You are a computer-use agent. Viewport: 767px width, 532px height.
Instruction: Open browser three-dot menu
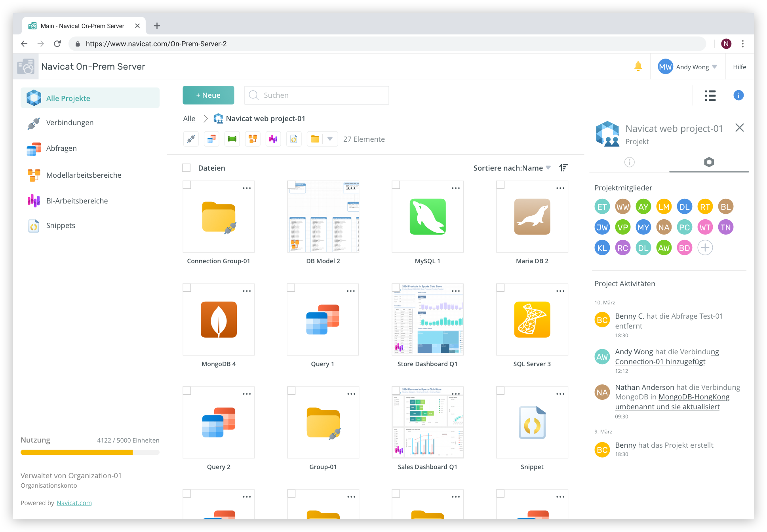[x=742, y=44]
